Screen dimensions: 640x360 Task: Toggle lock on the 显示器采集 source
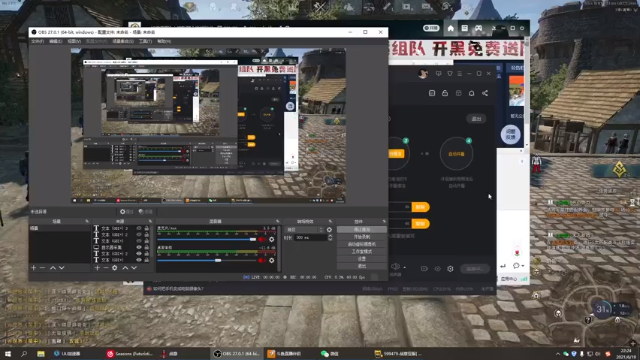pos(147,247)
